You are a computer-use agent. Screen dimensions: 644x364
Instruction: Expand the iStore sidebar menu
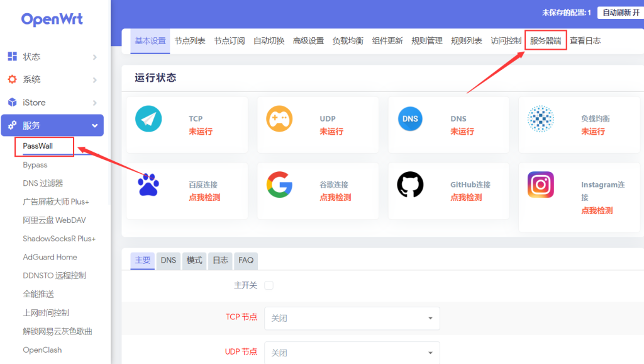click(x=52, y=102)
